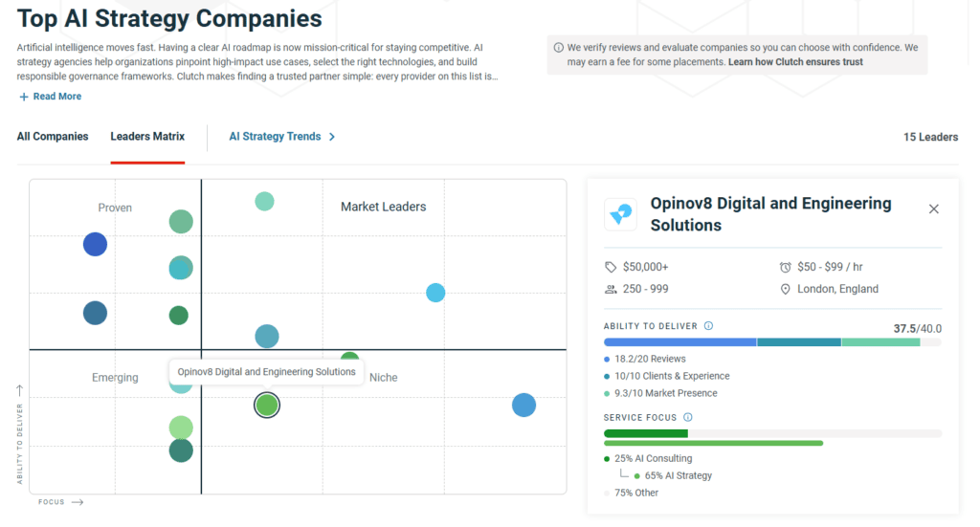Click the 15 Leaders count text
The height and width of the screenshot is (527, 980).
tap(930, 137)
